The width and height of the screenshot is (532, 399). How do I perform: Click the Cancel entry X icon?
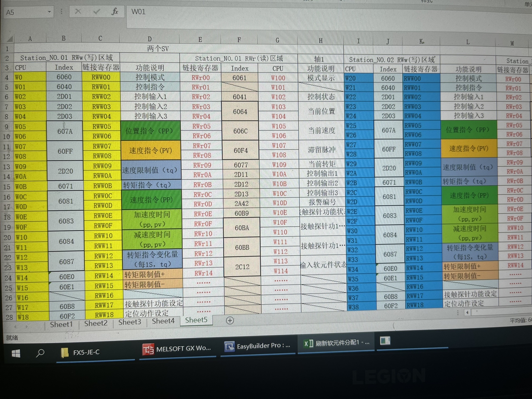[x=78, y=12]
